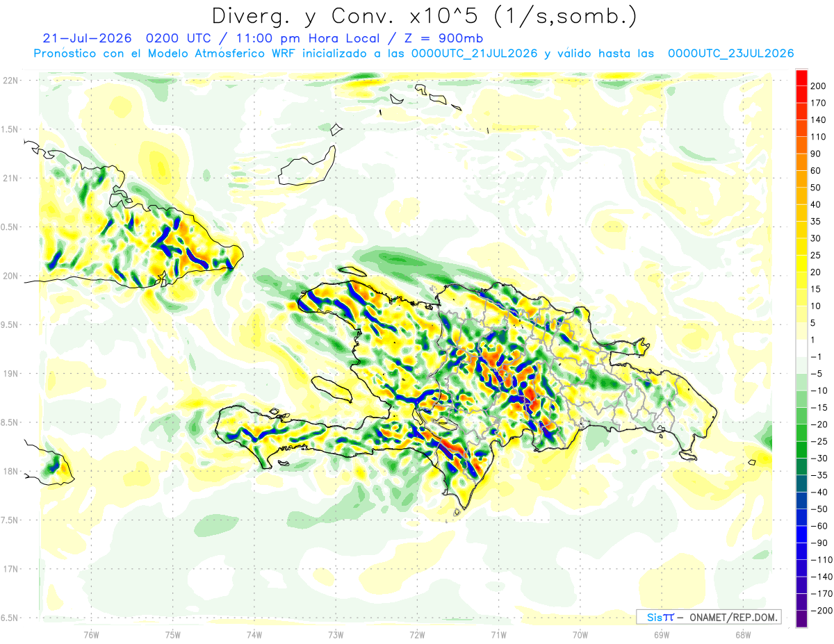
Task: Click the '73W' longitude label
Action: click(x=336, y=634)
